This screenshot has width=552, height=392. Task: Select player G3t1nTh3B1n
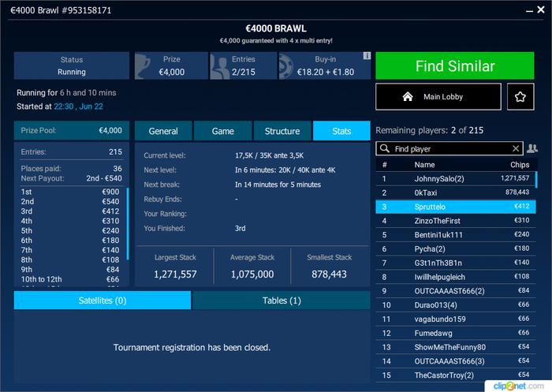click(456, 263)
